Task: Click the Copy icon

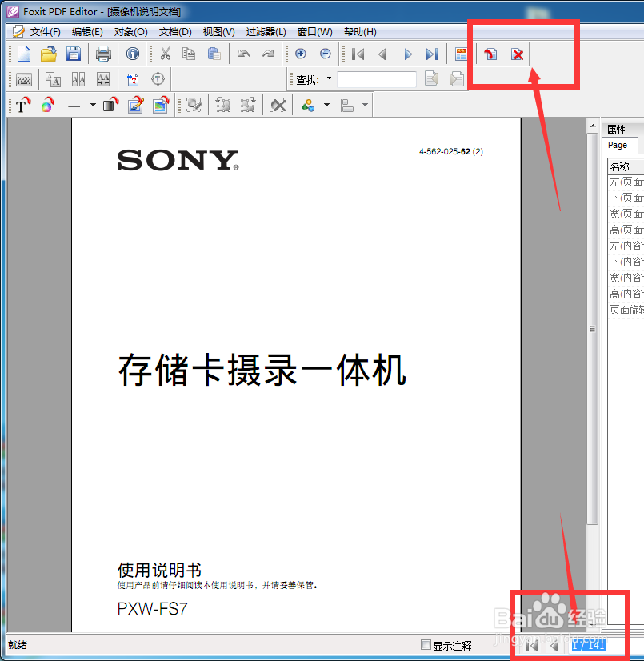Action: click(188, 54)
